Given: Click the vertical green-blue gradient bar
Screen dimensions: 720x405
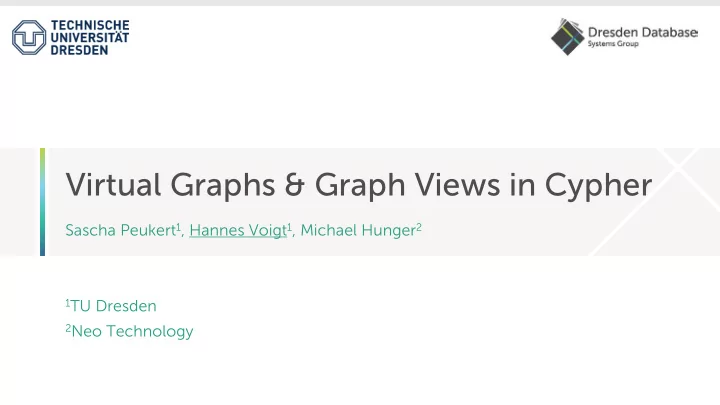Looking at the screenshot, I should click(43, 202).
